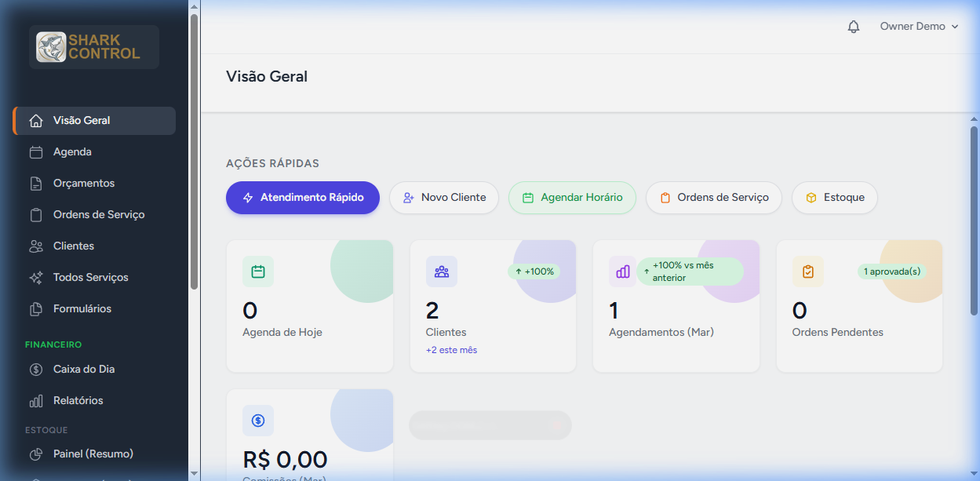Click the notification bell icon
The width and height of the screenshot is (980, 481).
coord(854,27)
